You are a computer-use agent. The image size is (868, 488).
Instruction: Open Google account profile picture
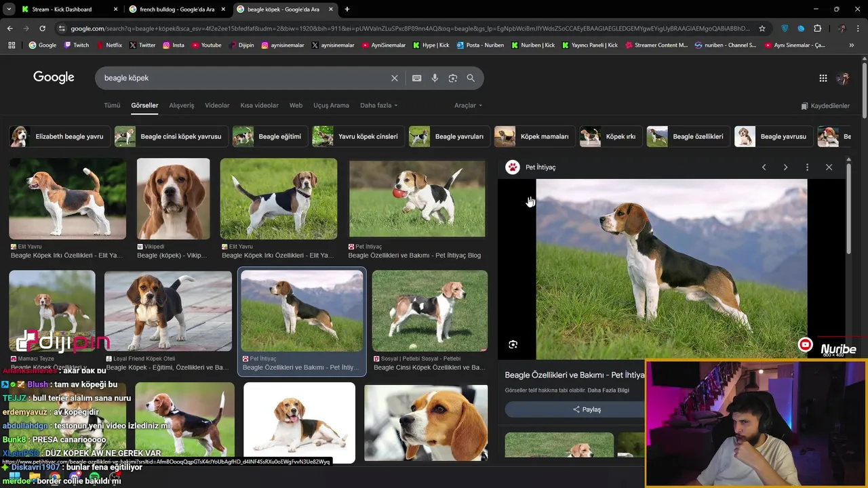(843, 78)
